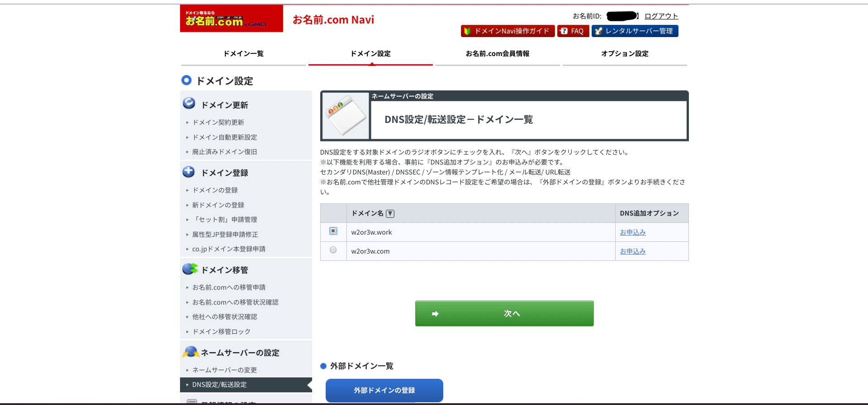Click お申込み link for w2or3w.work
Screen dimensions: 868x405
click(x=633, y=232)
